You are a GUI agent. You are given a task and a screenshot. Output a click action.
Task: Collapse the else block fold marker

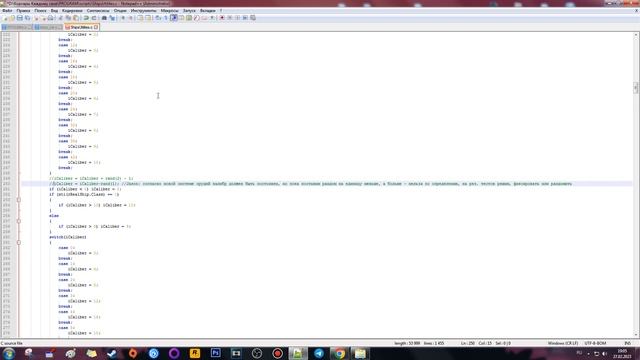click(x=19, y=221)
